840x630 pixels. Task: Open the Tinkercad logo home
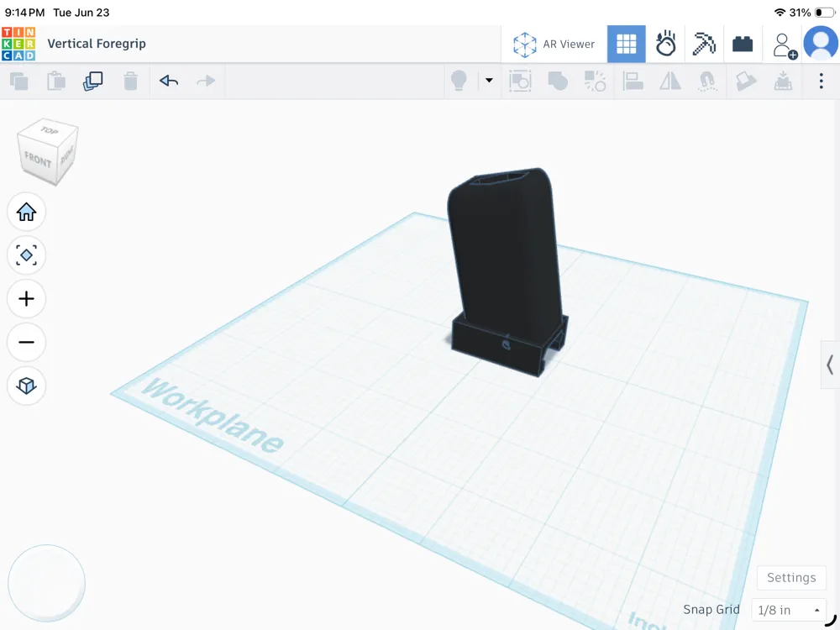(18, 44)
